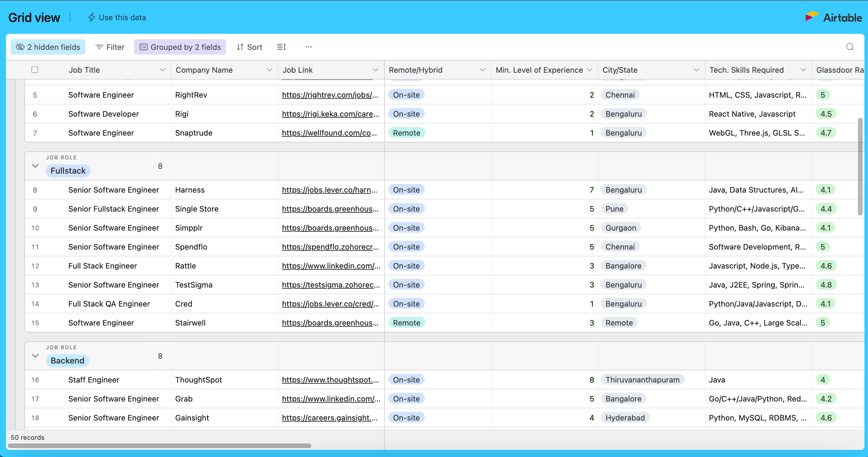Click the Grid view title
Screen dimensions: 868x457
point(34,18)
